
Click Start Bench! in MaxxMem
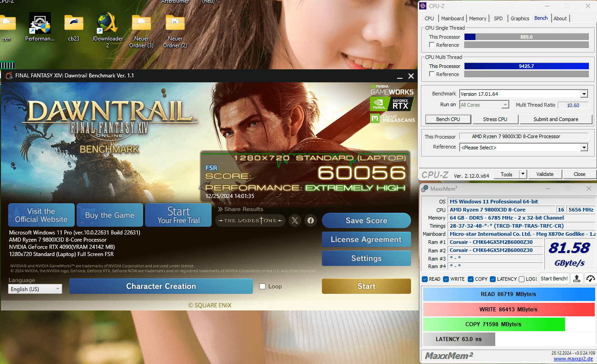tap(554, 279)
